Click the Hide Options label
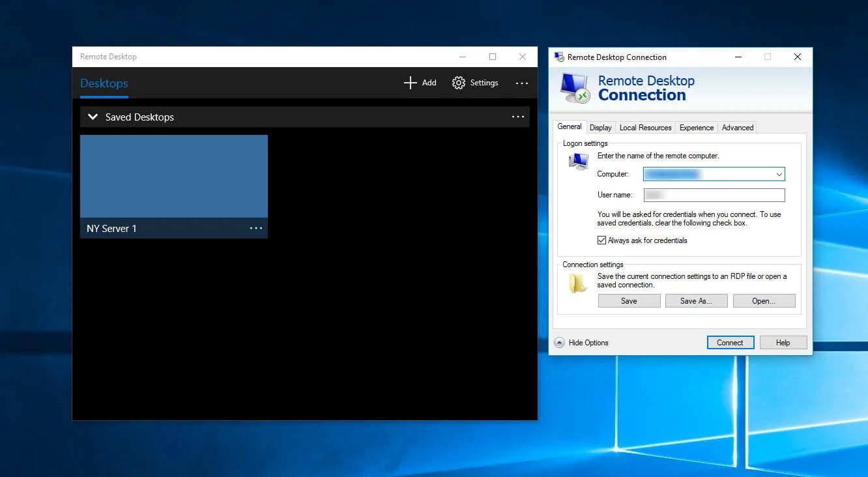 pos(588,343)
